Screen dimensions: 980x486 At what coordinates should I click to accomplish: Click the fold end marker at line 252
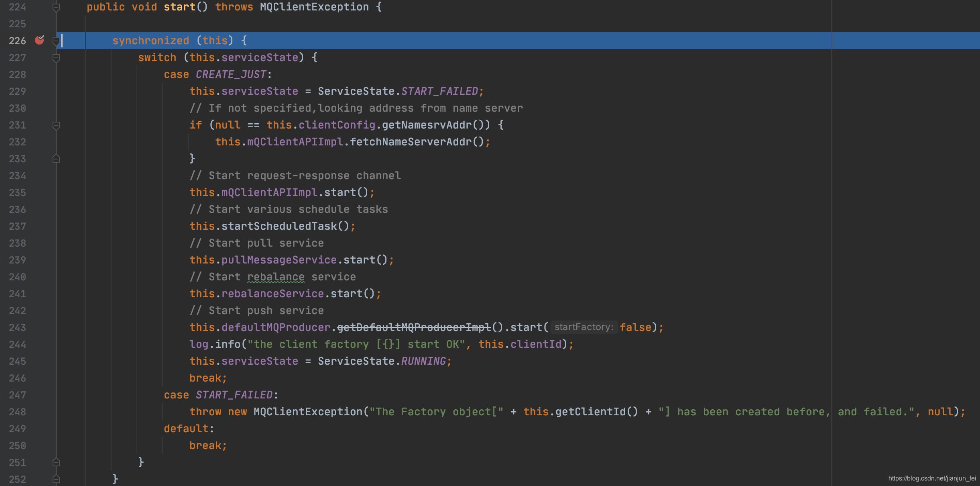pyautogui.click(x=56, y=479)
